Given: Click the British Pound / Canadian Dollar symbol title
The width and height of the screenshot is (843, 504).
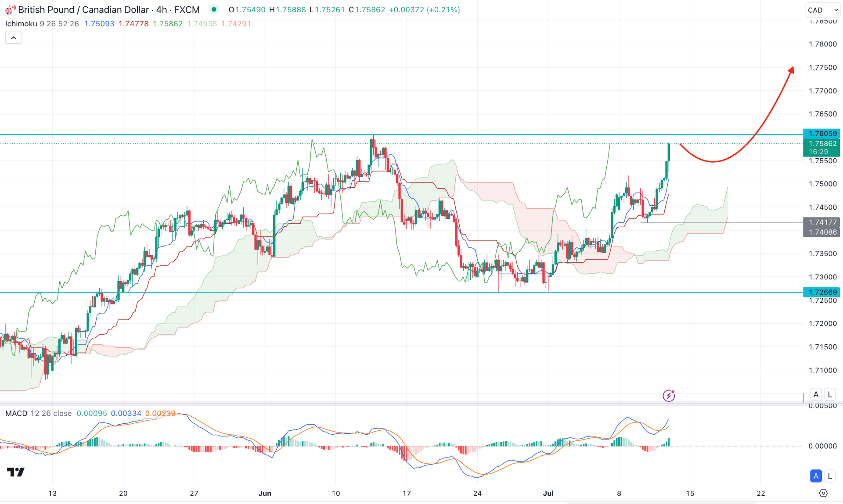Looking at the screenshot, I should point(83,10).
